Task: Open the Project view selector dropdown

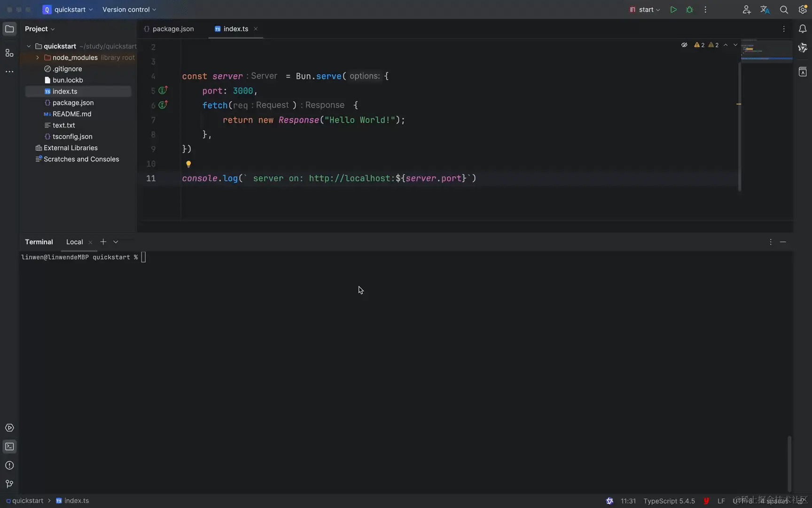Action: coord(40,29)
